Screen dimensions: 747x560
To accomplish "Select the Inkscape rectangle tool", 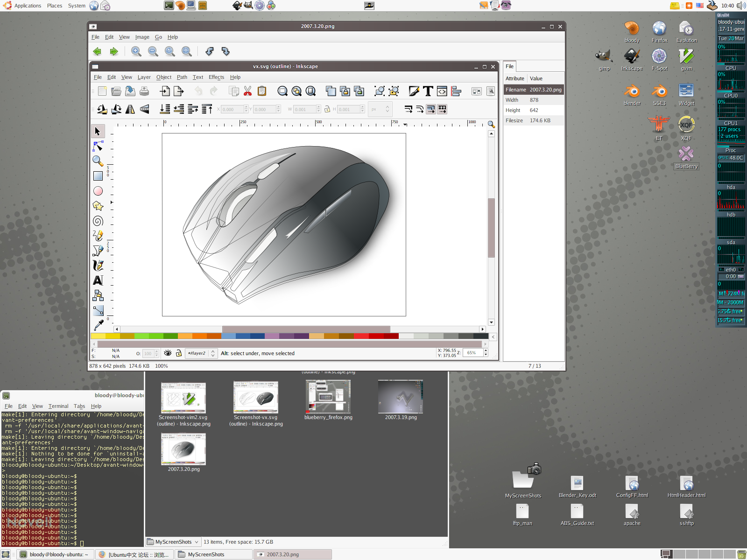I will [x=98, y=176].
